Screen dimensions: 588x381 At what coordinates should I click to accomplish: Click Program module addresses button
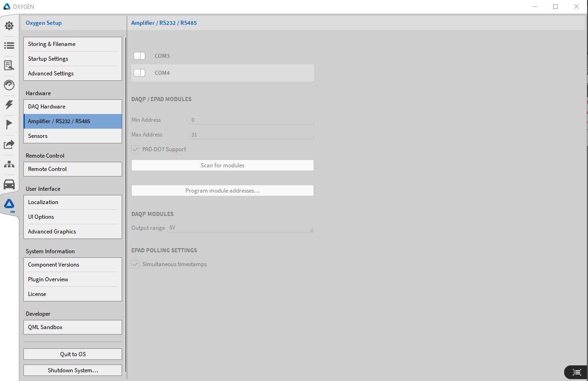(223, 191)
